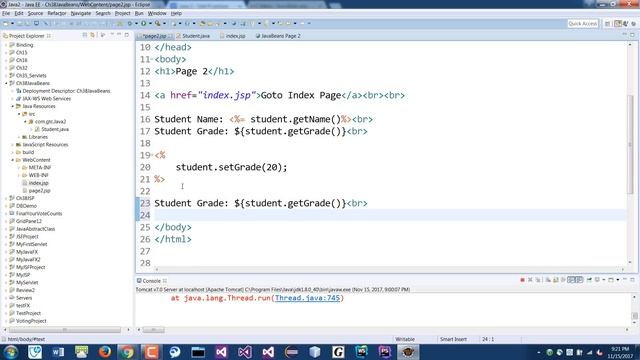640x360 pixels.
Task: Pin the Console view
Action: [589, 280]
